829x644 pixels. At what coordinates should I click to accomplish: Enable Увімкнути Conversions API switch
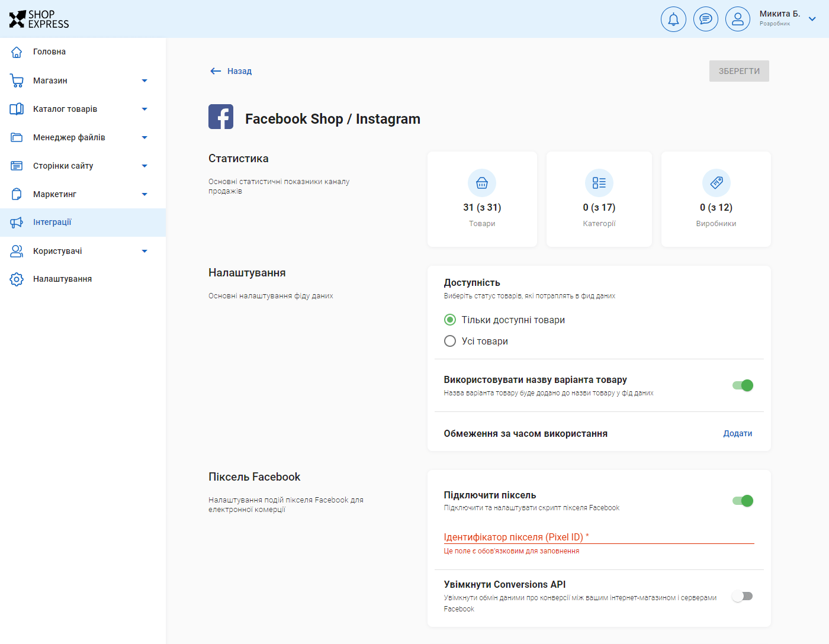coord(743,596)
